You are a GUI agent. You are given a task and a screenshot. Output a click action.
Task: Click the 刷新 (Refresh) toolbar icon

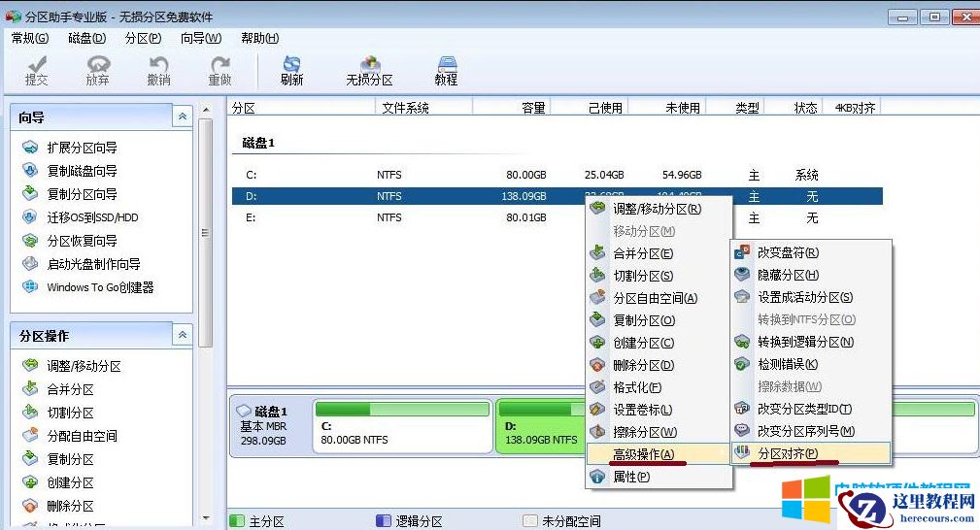click(291, 71)
